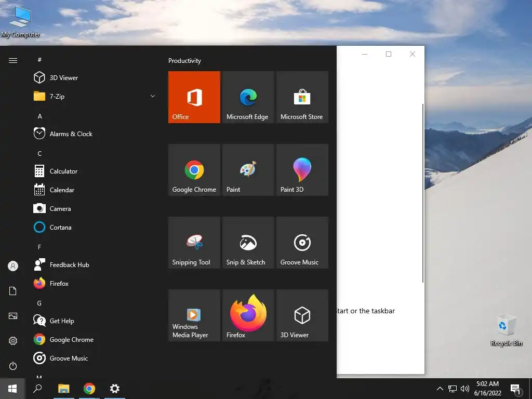The image size is (532, 399).
Task: Open the Groove Music tile
Action: point(302,243)
